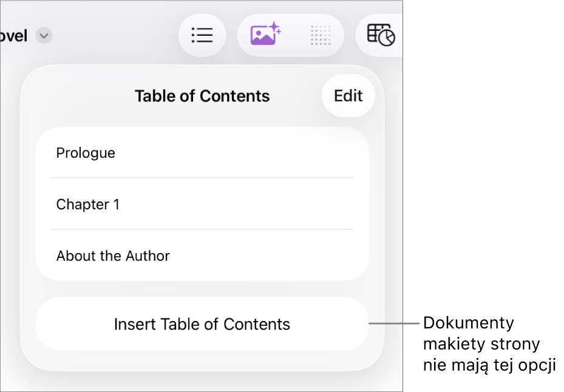Click the document title ending in 'ovel'
Screen dimensions: 564x392
coord(14,36)
